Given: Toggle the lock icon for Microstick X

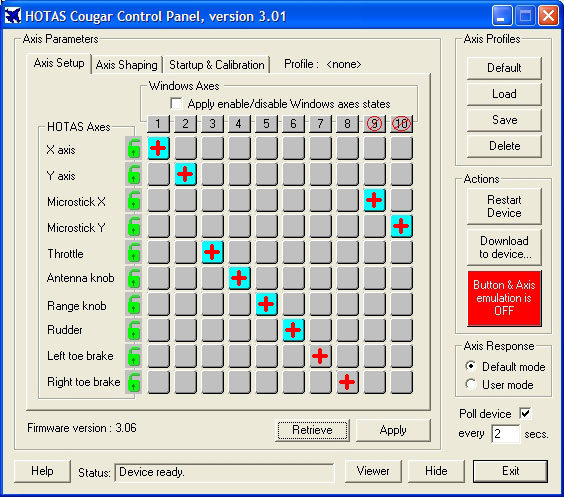Looking at the screenshot, I should point(133,200).
